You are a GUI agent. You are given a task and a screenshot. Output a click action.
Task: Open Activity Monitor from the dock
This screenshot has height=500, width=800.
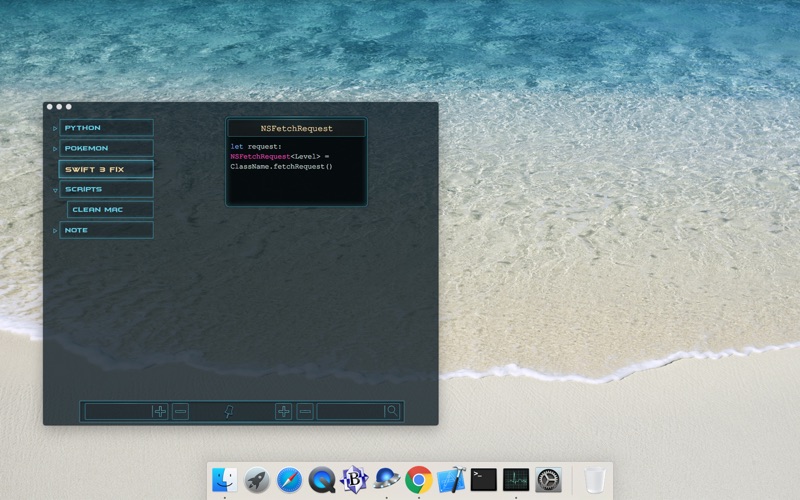tap(516, 480)
